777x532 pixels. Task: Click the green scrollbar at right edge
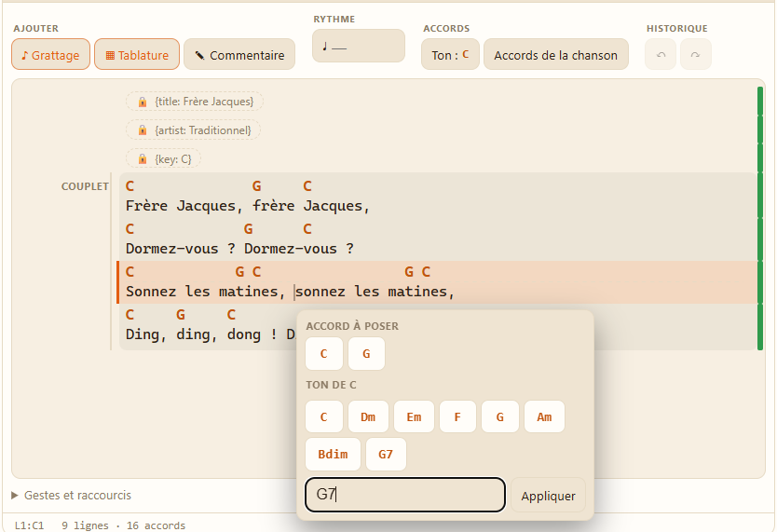[x=760, y=218]
